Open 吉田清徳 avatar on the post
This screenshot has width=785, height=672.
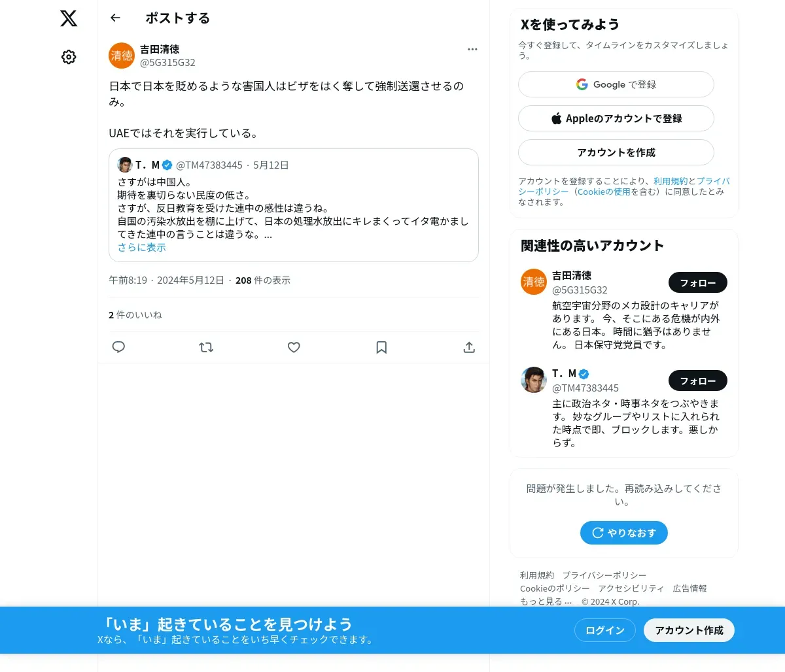[x=122, y=56]
